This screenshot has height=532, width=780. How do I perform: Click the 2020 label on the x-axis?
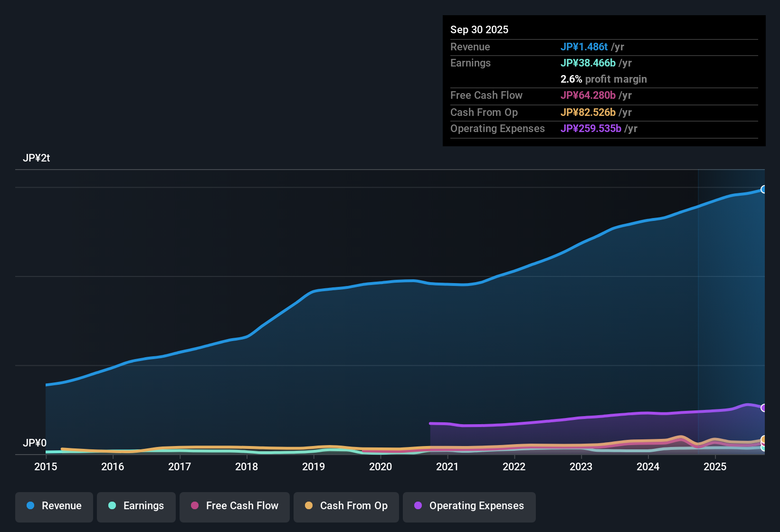pos(380,467)
